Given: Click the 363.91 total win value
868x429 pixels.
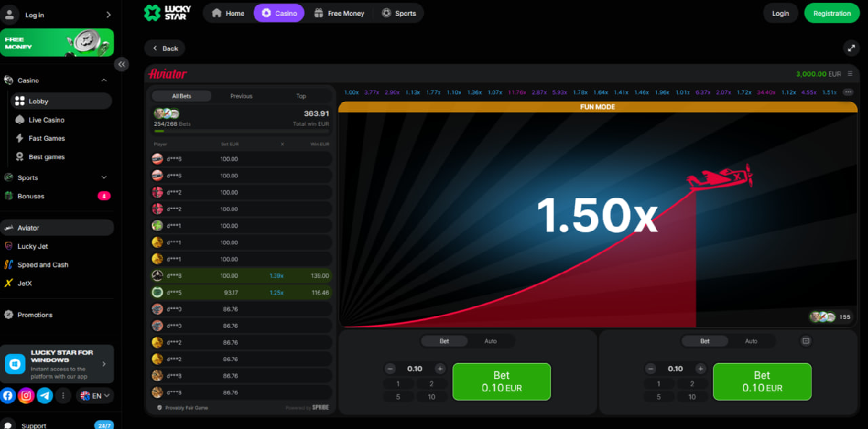Looking at the screenshot, I should pos(316,114).
